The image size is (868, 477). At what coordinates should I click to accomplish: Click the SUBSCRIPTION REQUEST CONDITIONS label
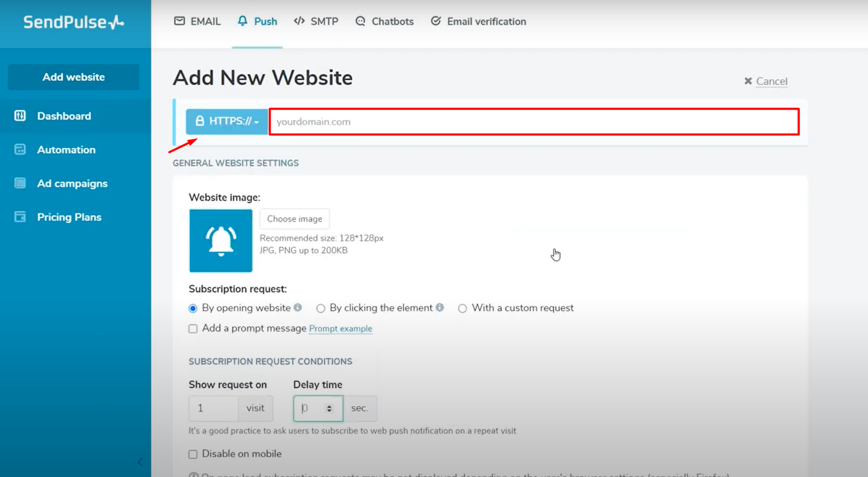pyautogui.click(x=271, y=361)
